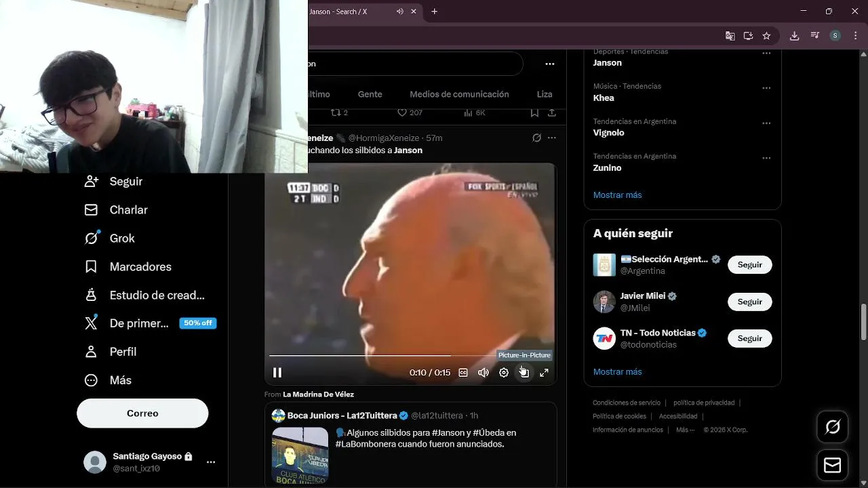
Task: Open Chrome downloads icon
Action: [x=794, y=36]
